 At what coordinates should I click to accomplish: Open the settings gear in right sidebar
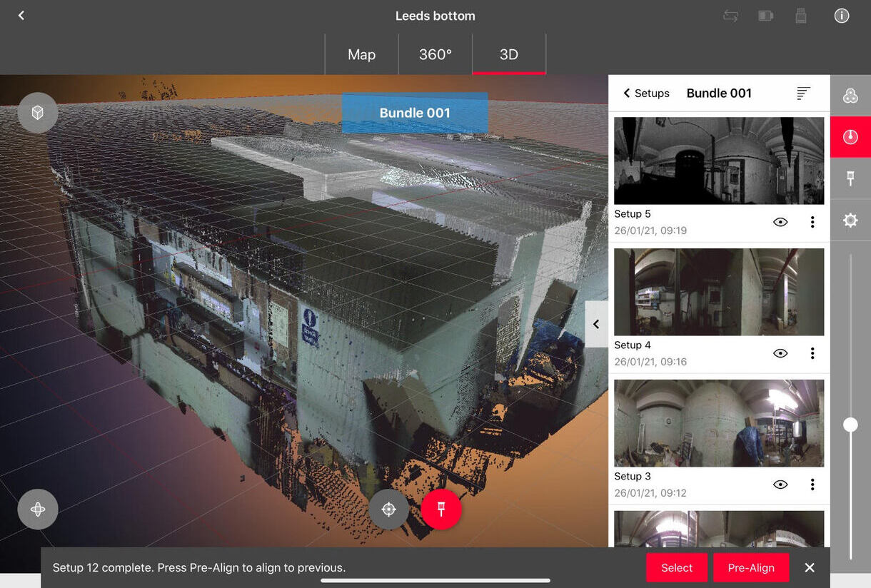(x=850, y=220)
